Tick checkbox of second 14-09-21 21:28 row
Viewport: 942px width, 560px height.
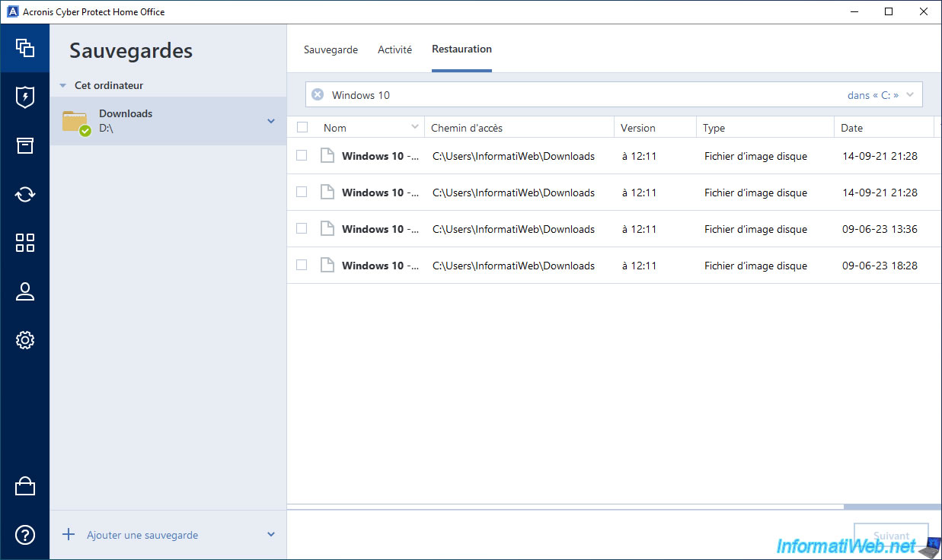click(302, 192)
